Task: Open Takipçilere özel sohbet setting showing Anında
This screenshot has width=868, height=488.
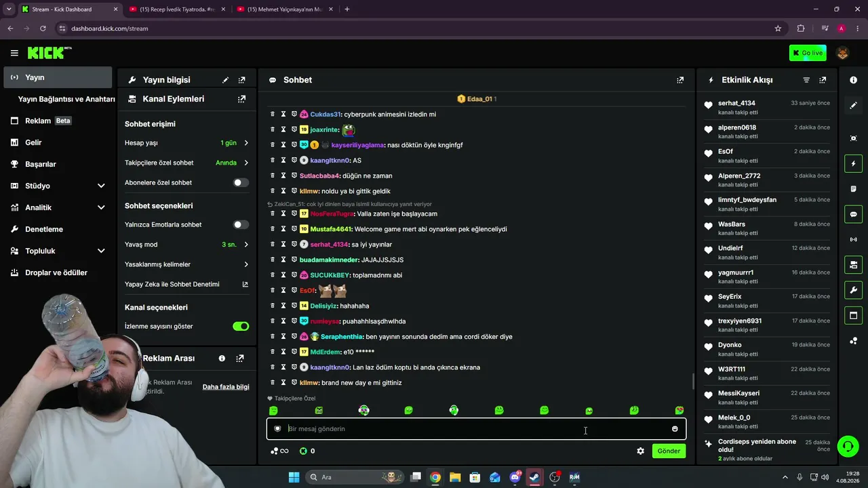Action: pos(186,163)
